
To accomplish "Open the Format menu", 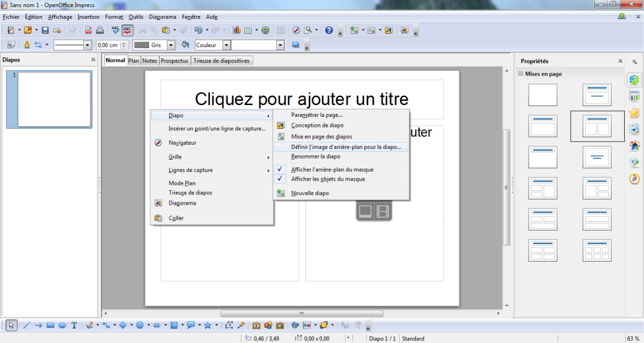I will tap(114, 17).
